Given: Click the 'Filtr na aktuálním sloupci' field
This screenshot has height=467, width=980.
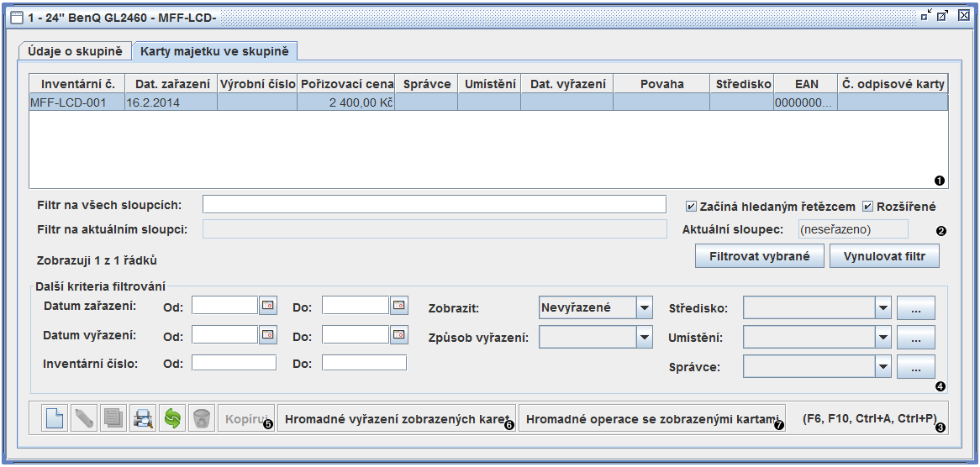Looking at the screenshot, I should (x=435, y=229).
